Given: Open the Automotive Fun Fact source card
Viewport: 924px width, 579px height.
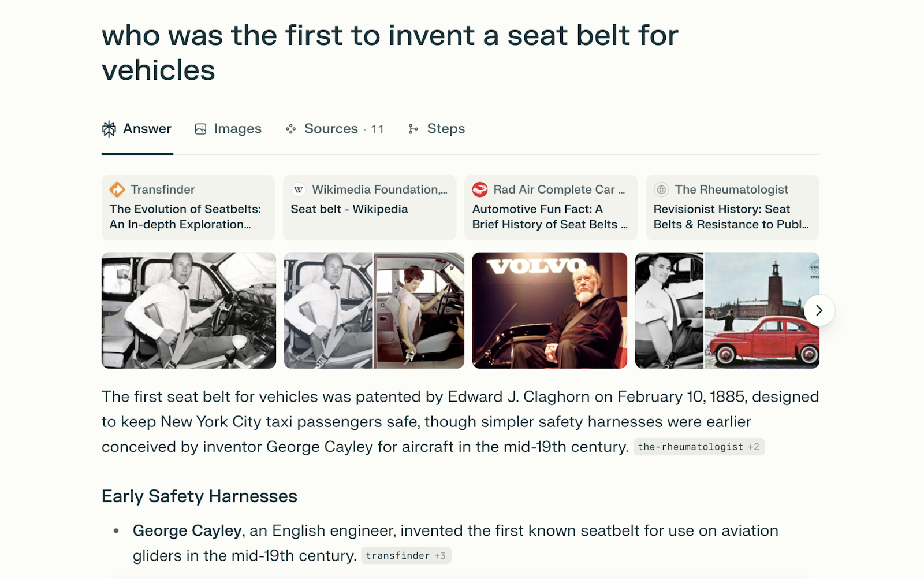Looking at the screenshot, I should 550,207.
